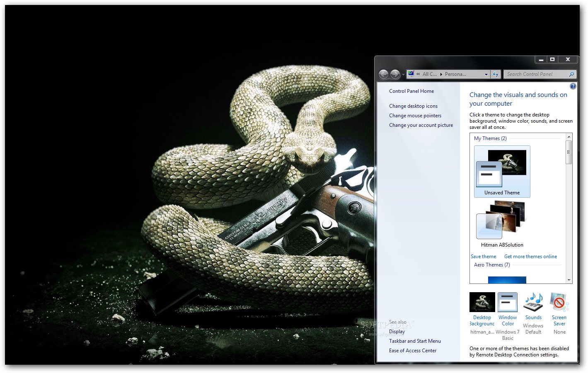Open the Sounds settings icon
The width and height of the screenshot is (588, 373).
click(x=533, y=302)
